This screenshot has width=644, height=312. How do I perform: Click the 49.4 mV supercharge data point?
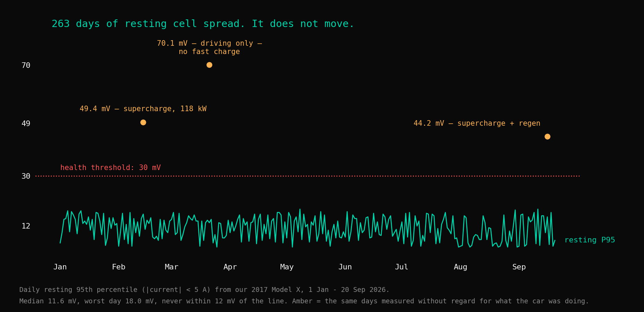(143, 123)
